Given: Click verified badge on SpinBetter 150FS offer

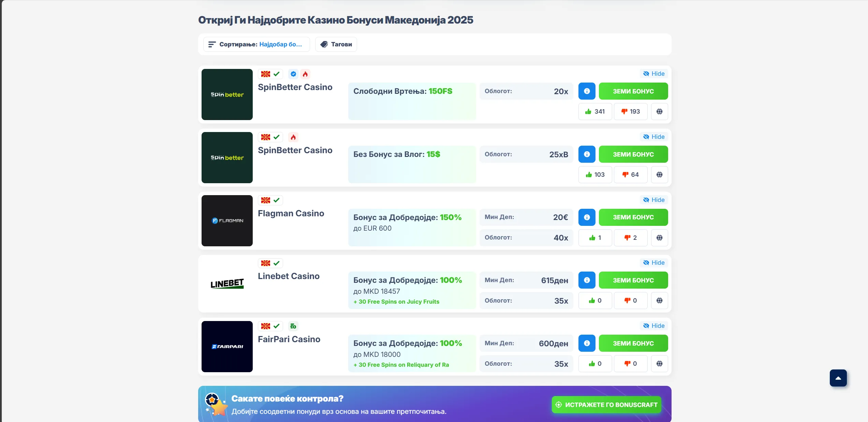Looking at the screenshot, I should click(293, 74).
